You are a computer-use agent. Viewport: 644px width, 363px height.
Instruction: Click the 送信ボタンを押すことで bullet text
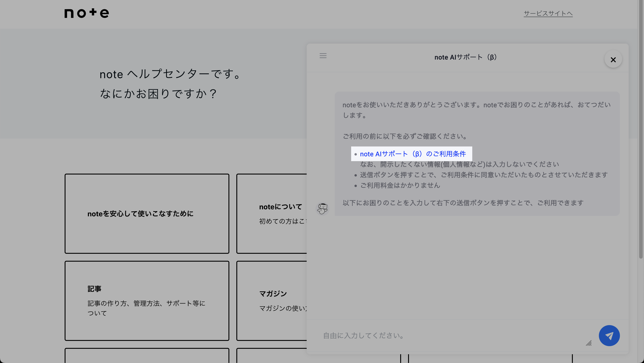click(x=484, y=175)
